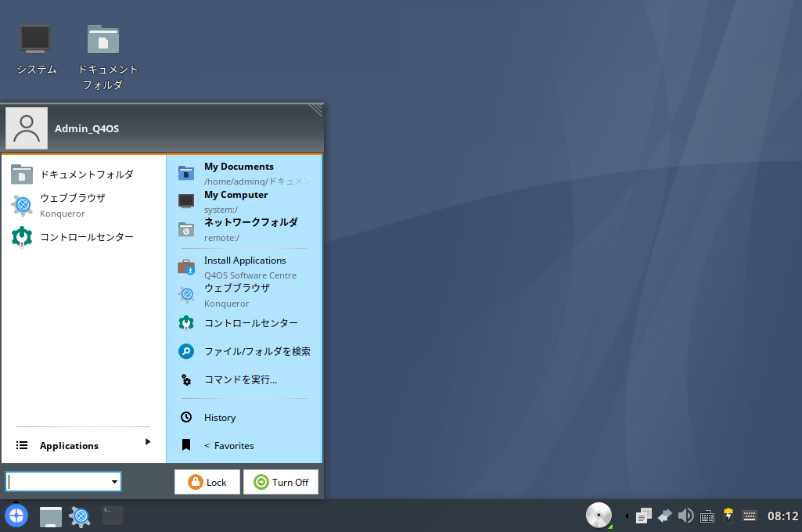Image resolution: width=802 pixels, height=532 pixels.
Task: Launch the terminal from the taskbar
Action: [x=113, y=516]
